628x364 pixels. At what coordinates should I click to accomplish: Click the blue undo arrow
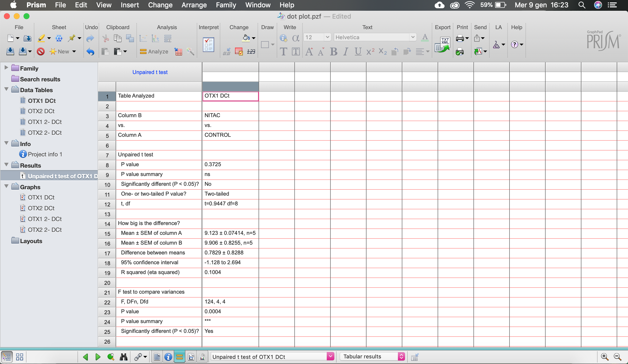90,52
